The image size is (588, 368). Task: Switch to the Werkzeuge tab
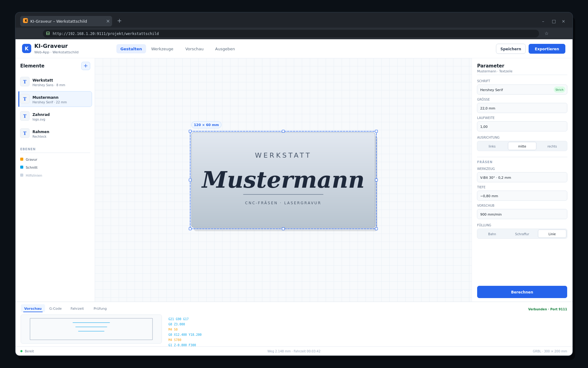(x=162, y=49)
